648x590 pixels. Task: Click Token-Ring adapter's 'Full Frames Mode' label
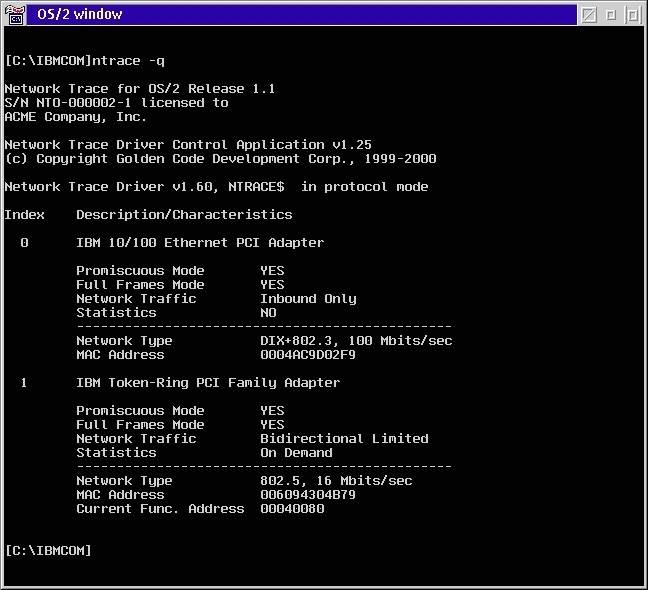pyautogui.click(x=140, y=425)
